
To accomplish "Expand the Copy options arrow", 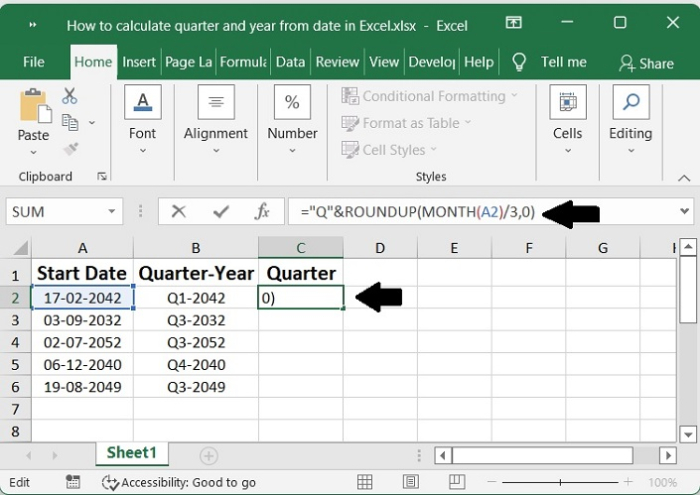I will coord(92,122).
